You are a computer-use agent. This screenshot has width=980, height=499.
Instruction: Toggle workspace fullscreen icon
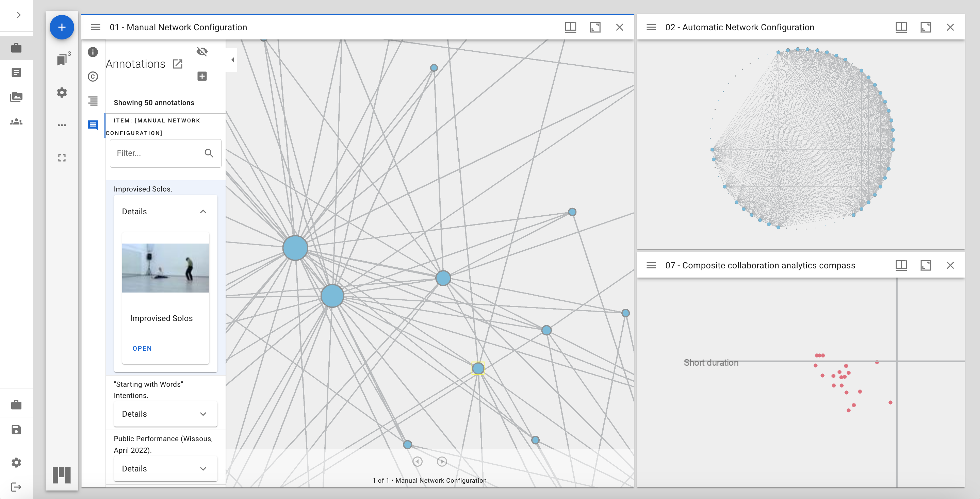pyautogui.click(x=62, y=158)
